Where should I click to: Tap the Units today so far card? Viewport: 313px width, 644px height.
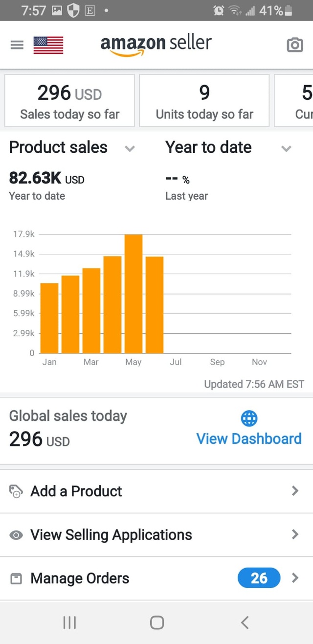click(x=204, y=101)
